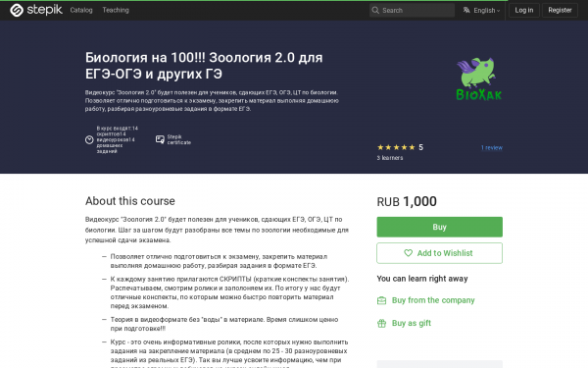588x368 pixels.
Task: Click the course workload description text
Action: click(x=117, y=139)
